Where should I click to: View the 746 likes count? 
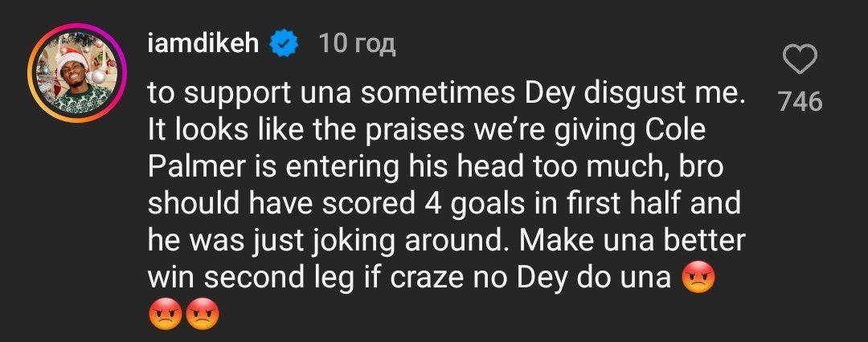[x=800, y=101]
